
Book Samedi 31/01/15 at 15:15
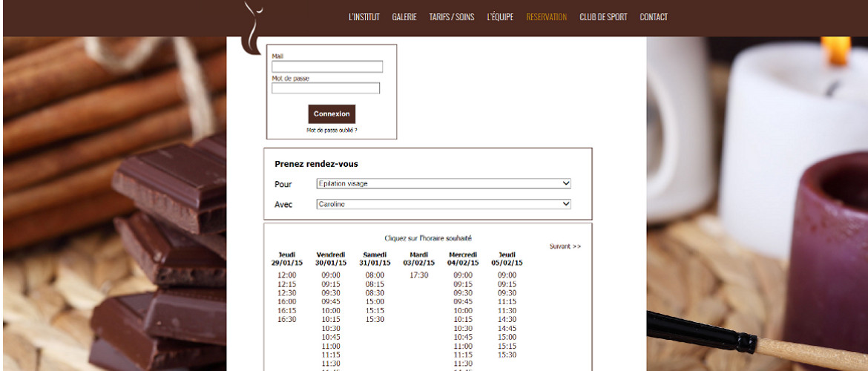(375, 311)
